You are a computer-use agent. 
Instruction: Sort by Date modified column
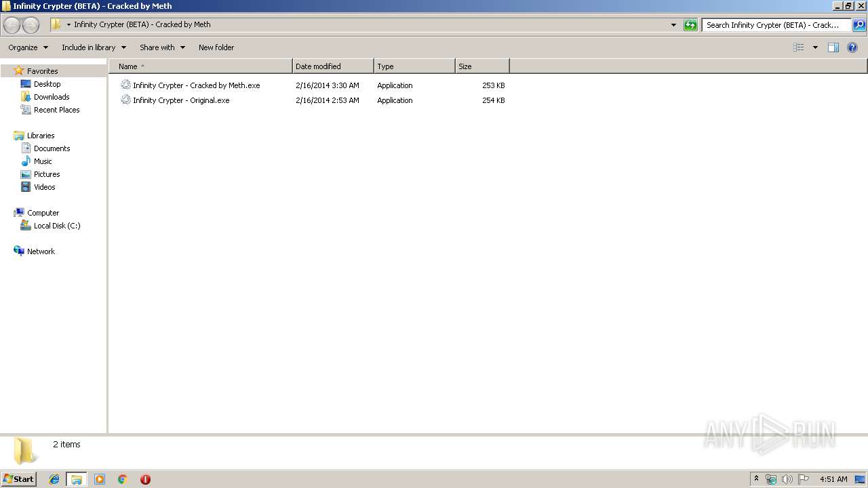[x=333, y=66]
